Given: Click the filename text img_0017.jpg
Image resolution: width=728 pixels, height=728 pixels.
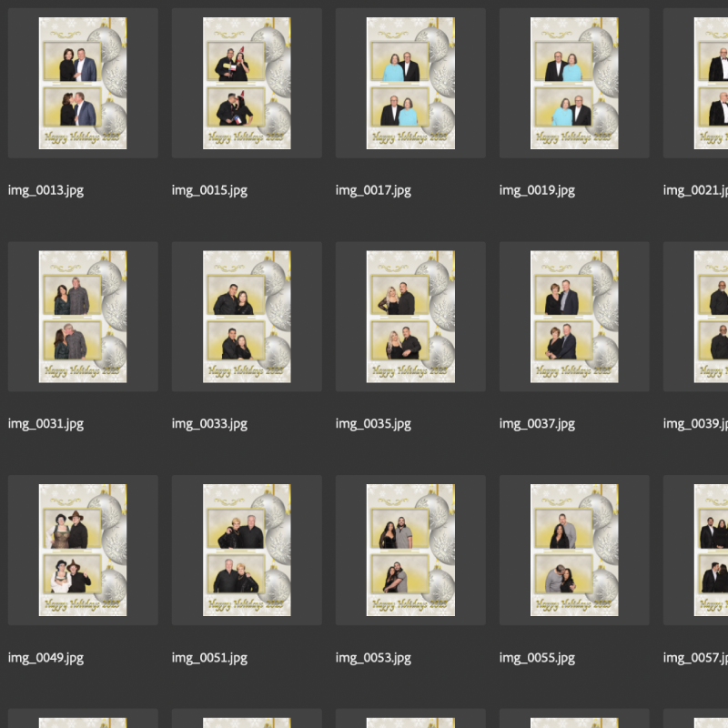Looking at the screenshot, I should [373, 190].
